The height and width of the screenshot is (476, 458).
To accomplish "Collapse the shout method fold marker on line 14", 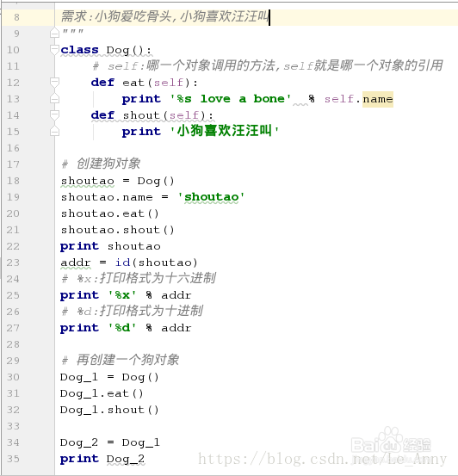I will click(x=54, y=114).
